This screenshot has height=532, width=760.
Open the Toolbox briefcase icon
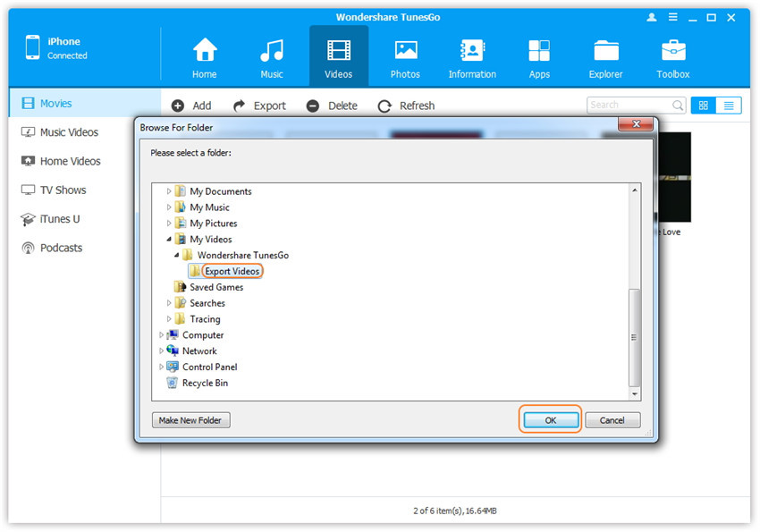coord(673,52)
